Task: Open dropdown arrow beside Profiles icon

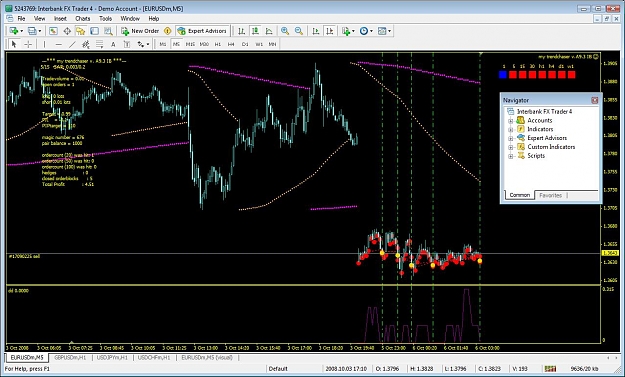Action: 40,31
